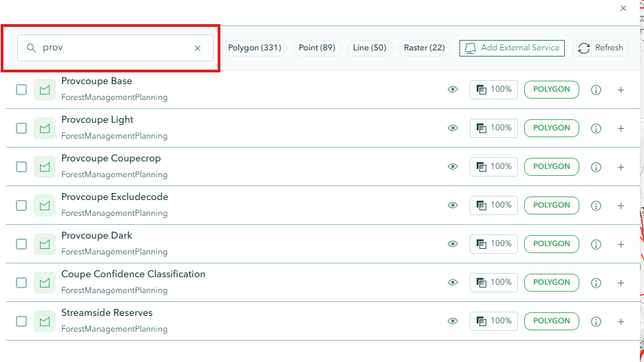The image size is (644, 362).
Task: Show info for Provcoupe Coupecrop
Action: (x=596, y=167)
